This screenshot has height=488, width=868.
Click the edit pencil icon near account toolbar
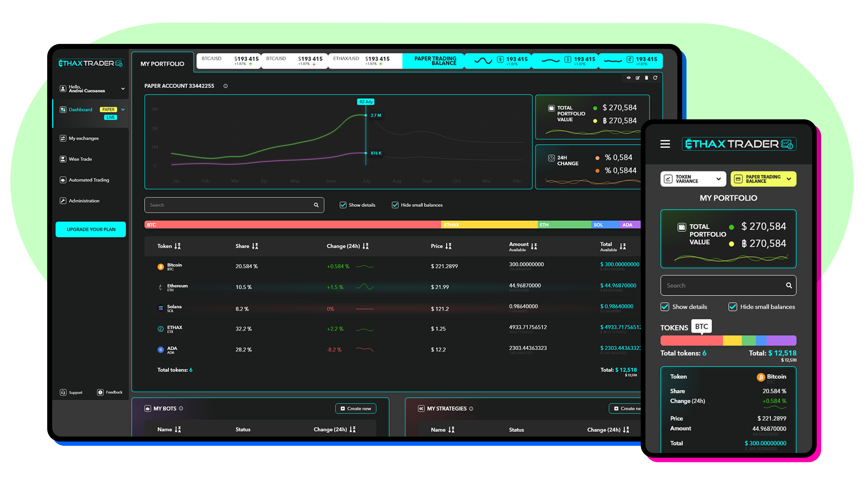click(x=637, y=78)
